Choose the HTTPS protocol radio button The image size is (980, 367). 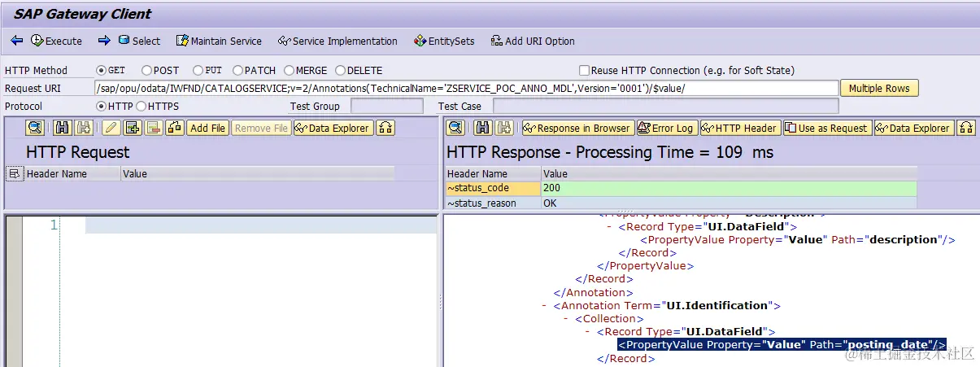pyautogui.click(x=141, y=107)
